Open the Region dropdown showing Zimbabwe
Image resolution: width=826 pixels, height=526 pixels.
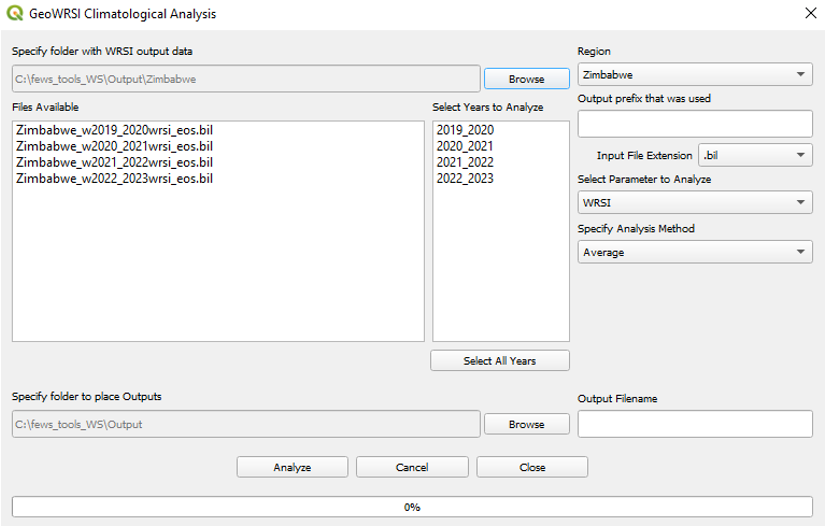coord(694,75)
